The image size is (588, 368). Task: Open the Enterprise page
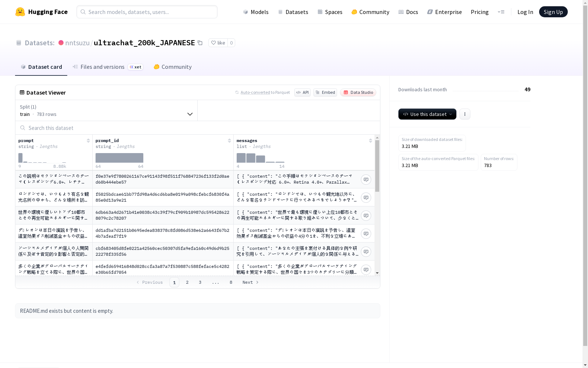point(445,12)
